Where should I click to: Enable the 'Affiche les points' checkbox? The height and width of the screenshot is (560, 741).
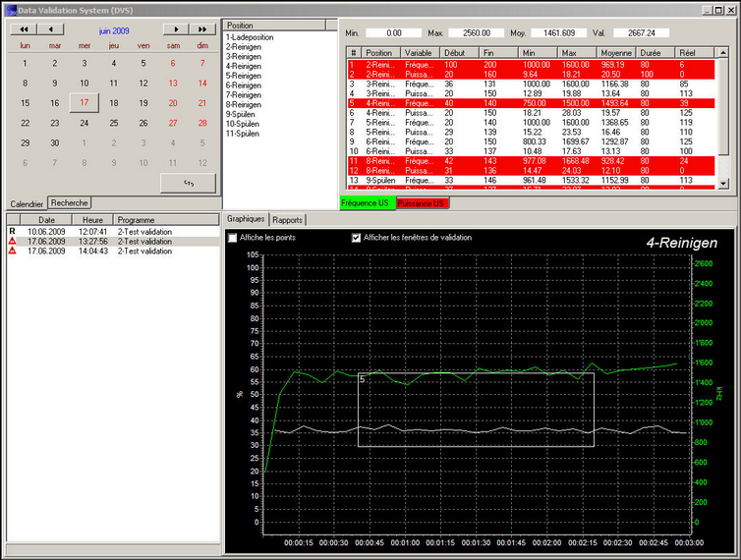coord(233,238)
